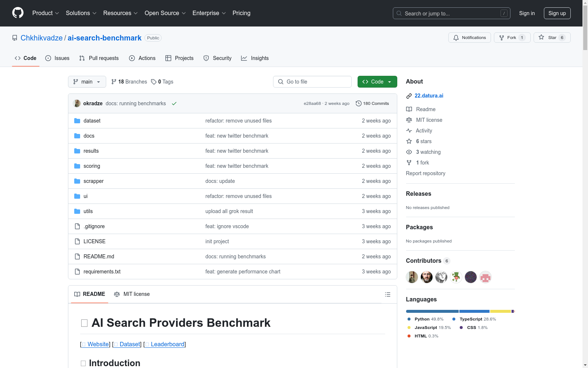Open the green-hat contributor avatar
The width and height of the screenshot is (588, 368).
pyautogui.click(x=456, y=277)
